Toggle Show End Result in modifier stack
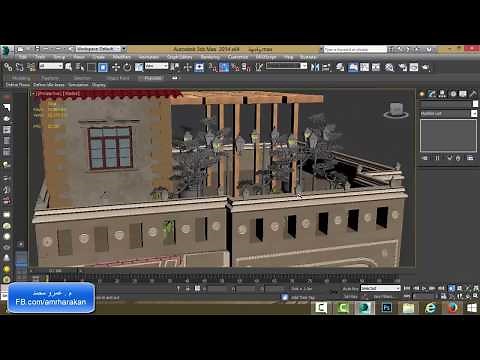 437,158
